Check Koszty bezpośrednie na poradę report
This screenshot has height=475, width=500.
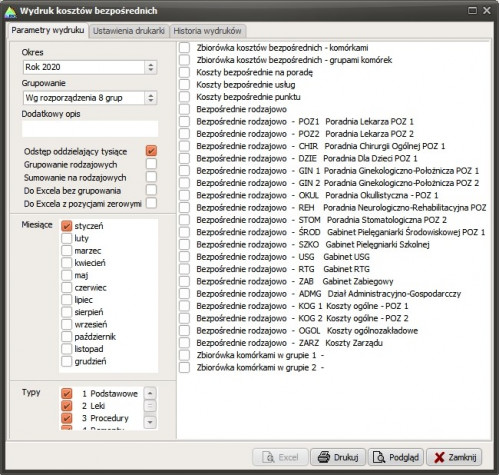click(184, 72)
